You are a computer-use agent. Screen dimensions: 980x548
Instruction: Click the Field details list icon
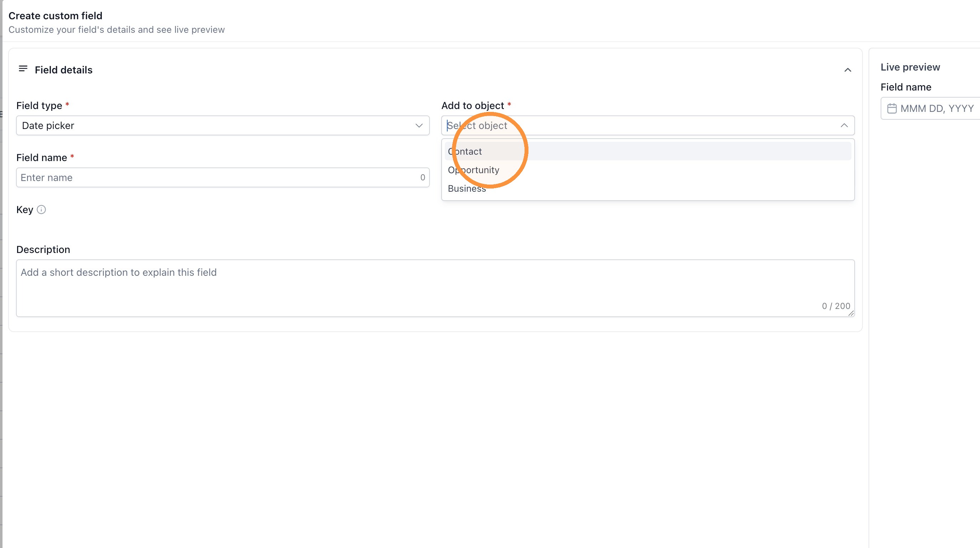point(23,69)
